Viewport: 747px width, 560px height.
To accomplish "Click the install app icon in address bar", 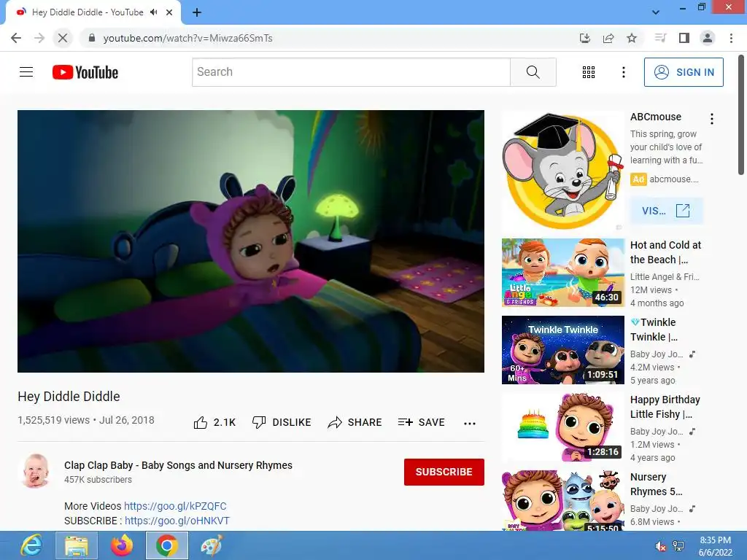I will click(x=584, y=38).
